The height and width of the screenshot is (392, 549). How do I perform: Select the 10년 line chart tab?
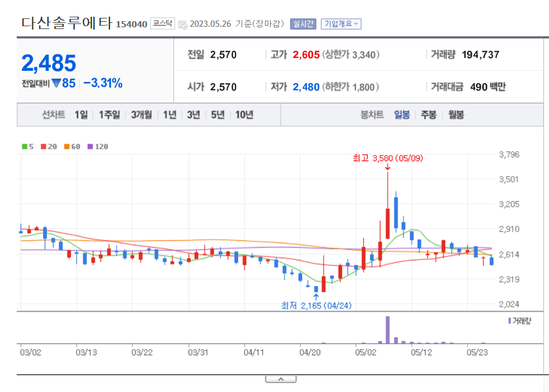tap(244, 114)
